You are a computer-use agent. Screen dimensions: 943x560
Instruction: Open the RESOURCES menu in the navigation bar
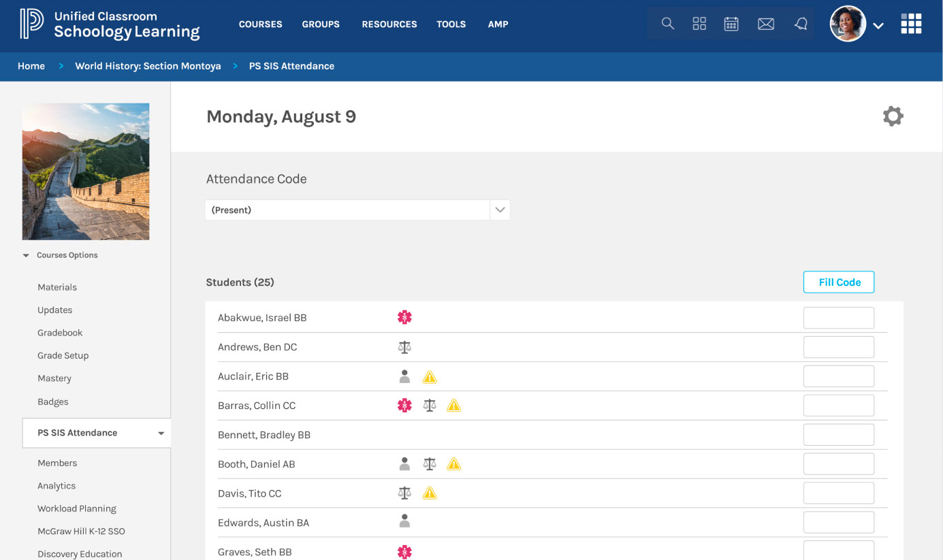click(x=389, y=24)
